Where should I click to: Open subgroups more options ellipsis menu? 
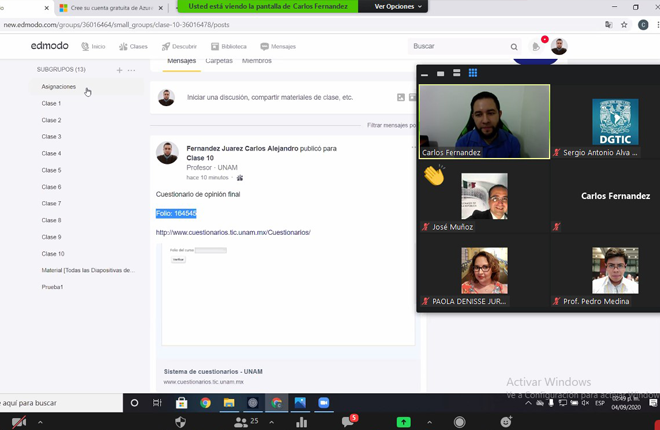click(x=131, y=70)
